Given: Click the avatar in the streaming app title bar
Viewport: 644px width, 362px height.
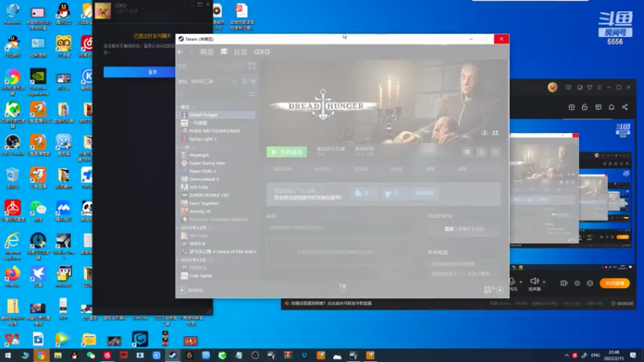Looking at the screenshot, I should coord(552,88).
